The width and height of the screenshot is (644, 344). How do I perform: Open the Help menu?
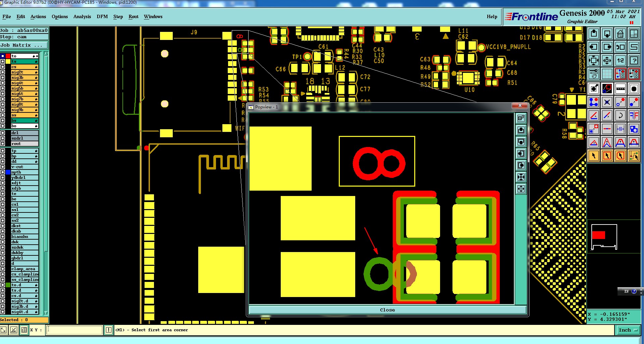pos(492,16)
